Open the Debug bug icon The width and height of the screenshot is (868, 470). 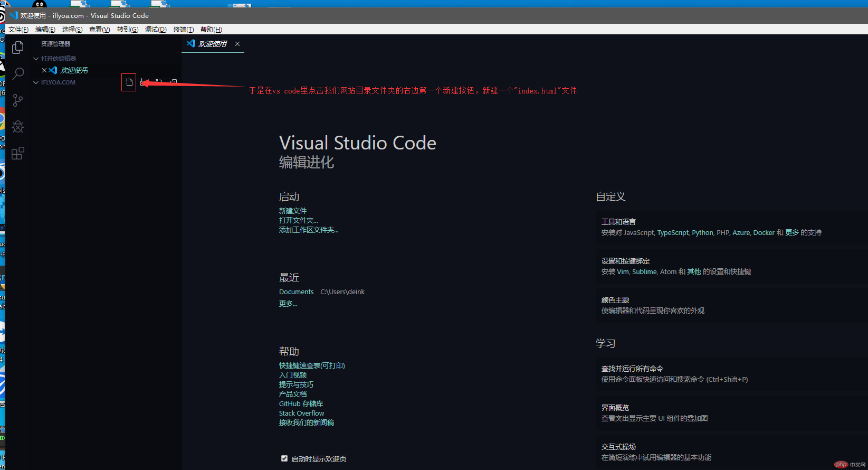(18, 127)
